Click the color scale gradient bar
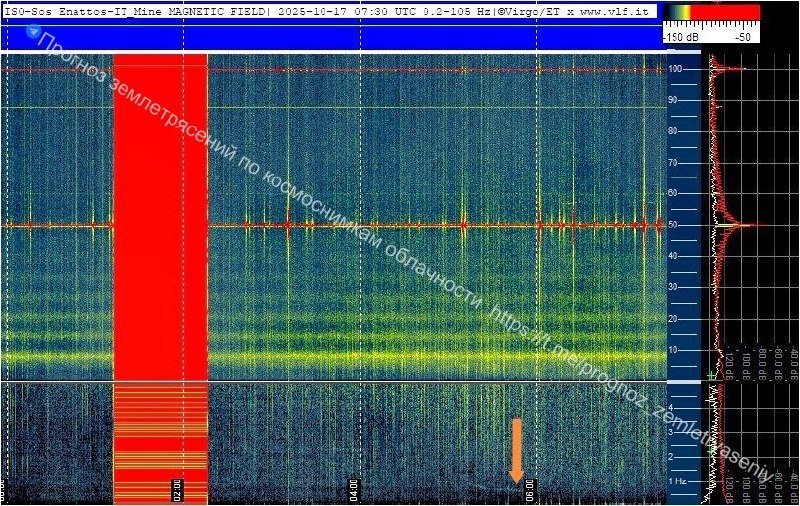The height and width of the screenshot is (506, 800). coord(712,13)
